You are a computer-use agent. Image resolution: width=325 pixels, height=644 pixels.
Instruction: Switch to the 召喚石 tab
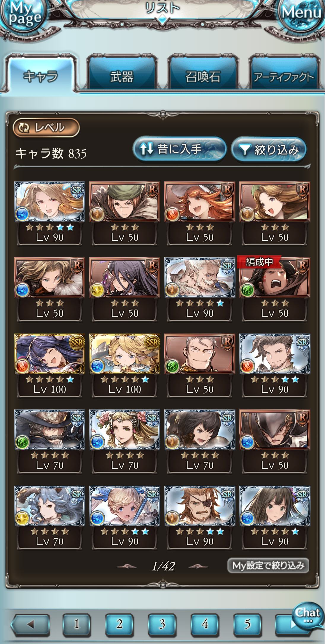(x=203, y=74)
